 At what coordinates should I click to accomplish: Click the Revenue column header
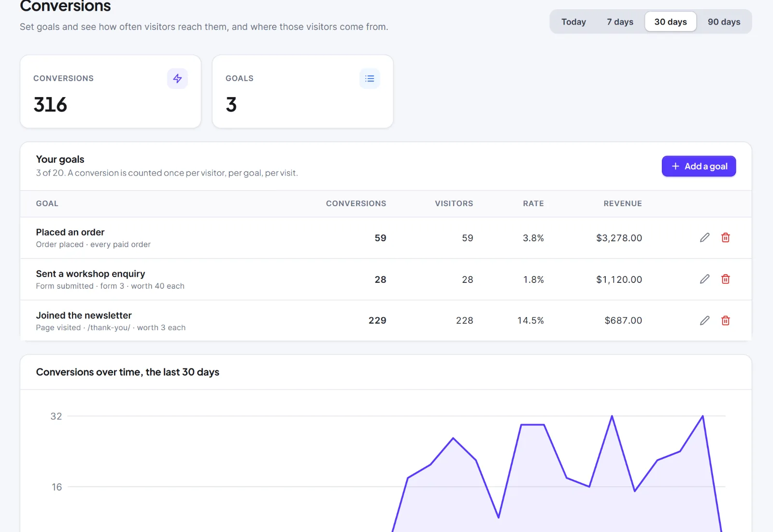tap(623, 204)
